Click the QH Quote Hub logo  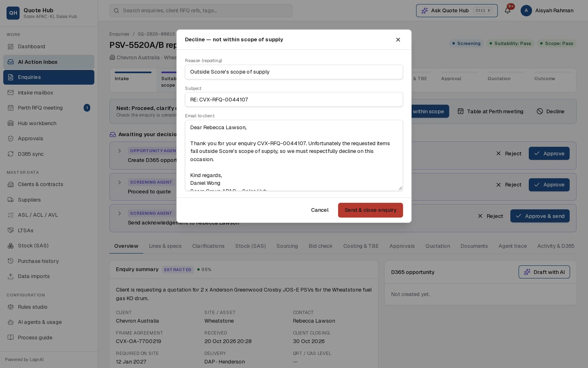tap(13, 13)
